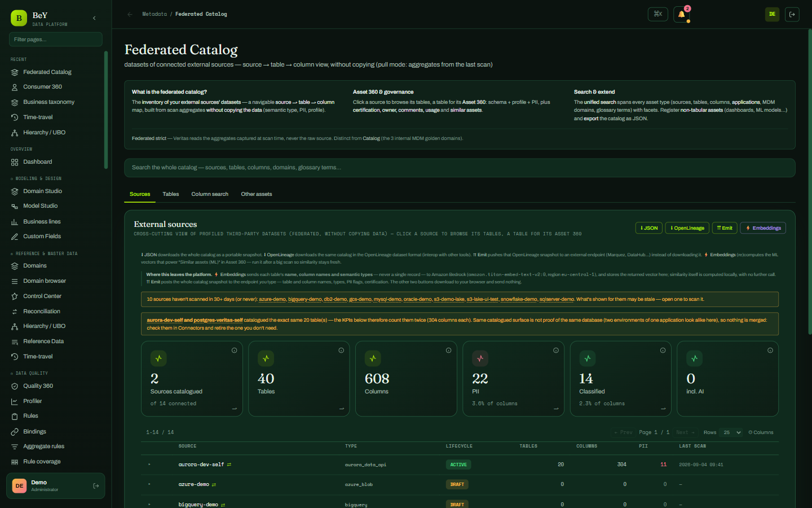Open the Rows per page dropdown
The height and width of the screenshot is (508, 812).
731,432
